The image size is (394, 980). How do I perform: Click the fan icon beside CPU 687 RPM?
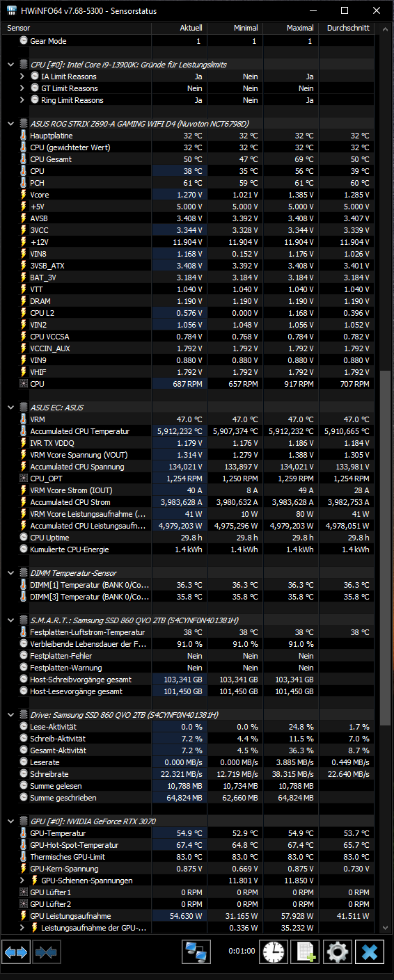point(24,383)
